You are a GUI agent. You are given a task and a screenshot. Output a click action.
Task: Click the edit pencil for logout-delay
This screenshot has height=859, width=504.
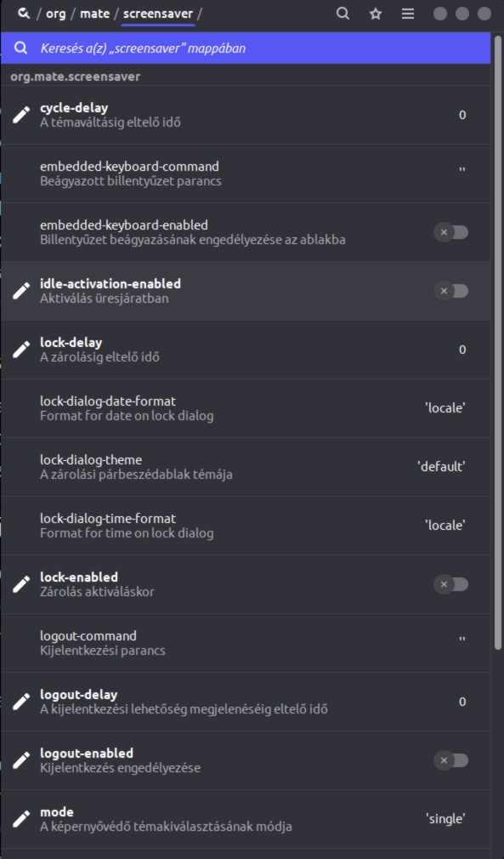tap(22, 700)
